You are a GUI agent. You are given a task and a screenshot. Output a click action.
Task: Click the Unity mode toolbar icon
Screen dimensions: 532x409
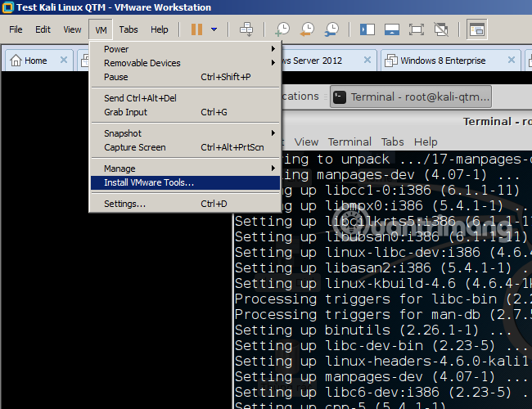(441, 29)
